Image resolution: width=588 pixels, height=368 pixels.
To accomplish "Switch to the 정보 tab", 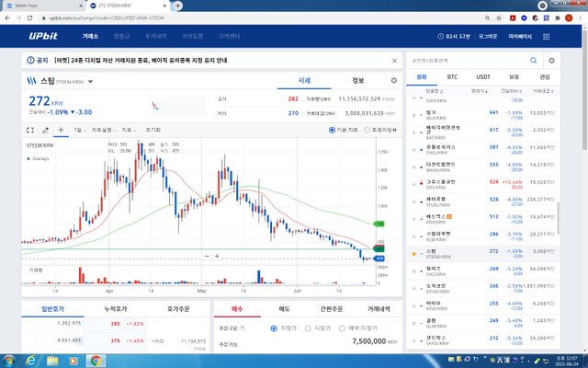I will (x=358, y=80).
